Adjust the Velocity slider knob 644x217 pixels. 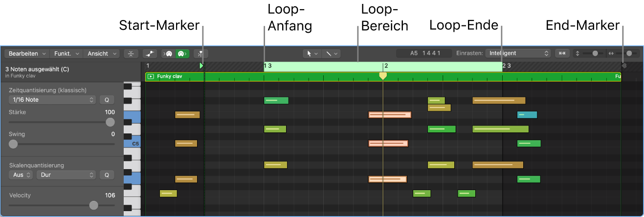click(93, 205)
